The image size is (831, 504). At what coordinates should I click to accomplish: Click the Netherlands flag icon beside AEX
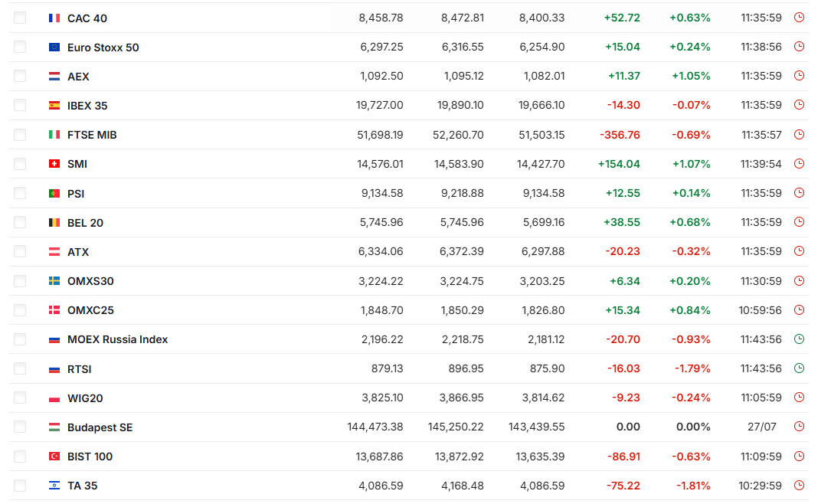point(54,77)
